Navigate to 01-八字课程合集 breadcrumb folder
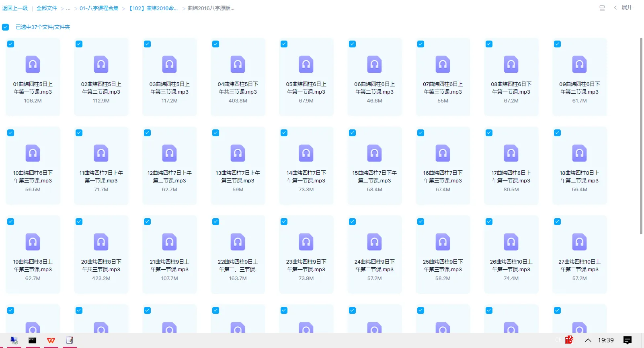The height and width of the screenshot is (348, 644). pyautogui.click(x=99, y=8)
